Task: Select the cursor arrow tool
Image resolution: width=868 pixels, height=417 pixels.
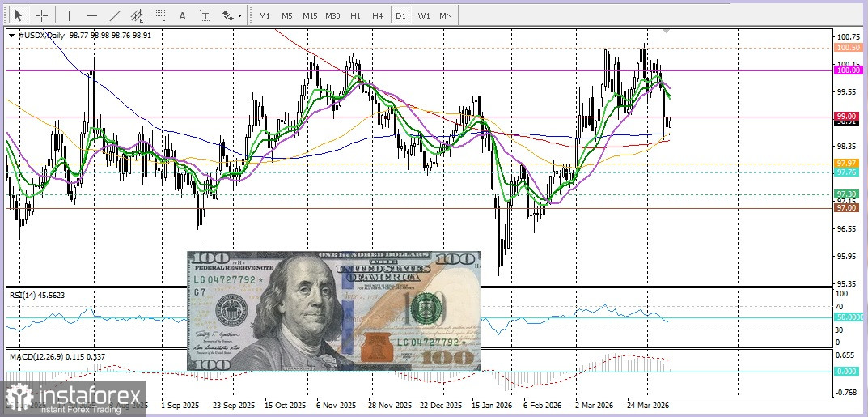Action: coord(19,15)
